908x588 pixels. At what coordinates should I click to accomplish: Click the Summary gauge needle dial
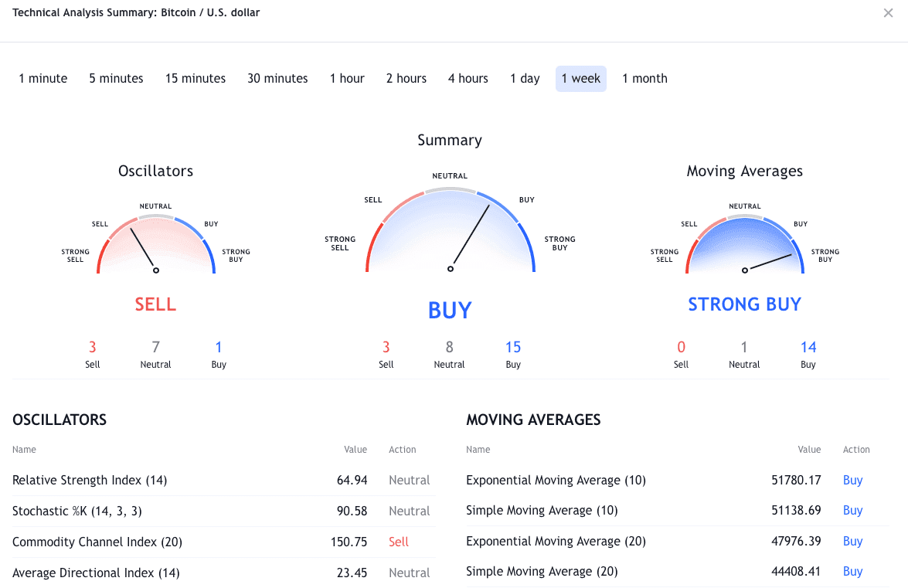coord(450,232)
